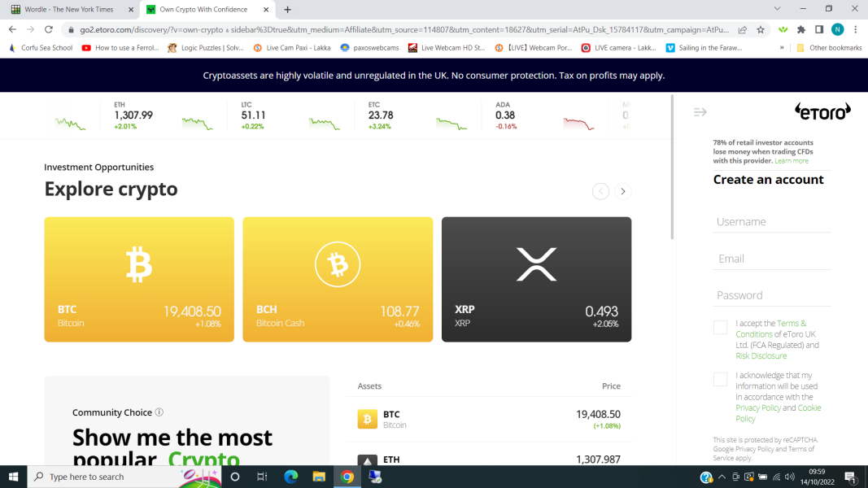Check the Terms & Conditions acceptance checkbox
Screen dimensions: 868x488
coord(720,327)
